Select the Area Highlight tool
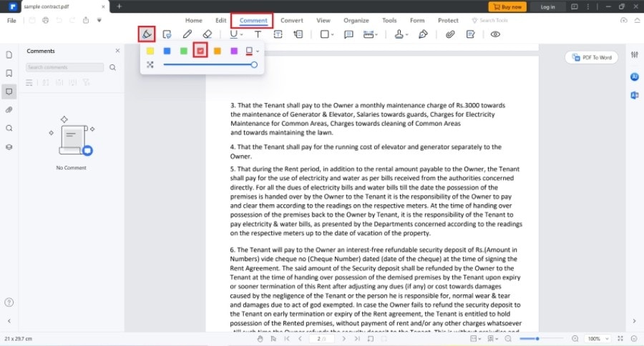Image resolution: width=644 pixels, height=346 pixels. point(167,34)
